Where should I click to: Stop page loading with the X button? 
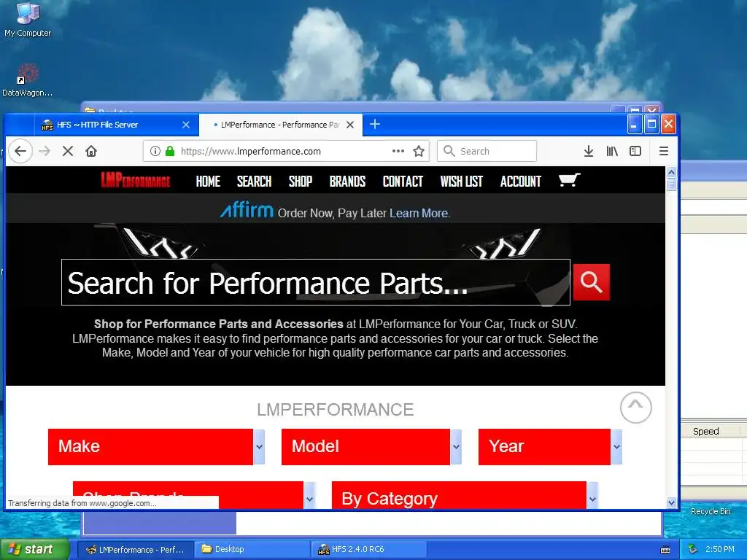(x=68, y=151)
